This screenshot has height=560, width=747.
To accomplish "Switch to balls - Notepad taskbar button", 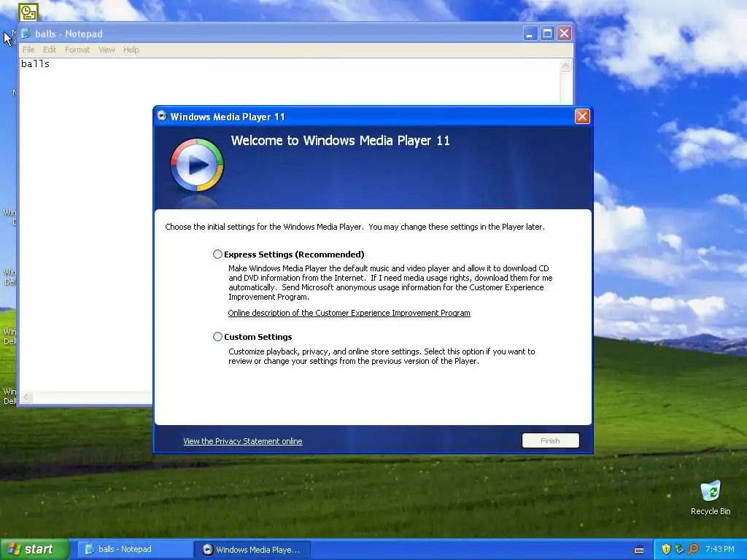I will (135, 550).
